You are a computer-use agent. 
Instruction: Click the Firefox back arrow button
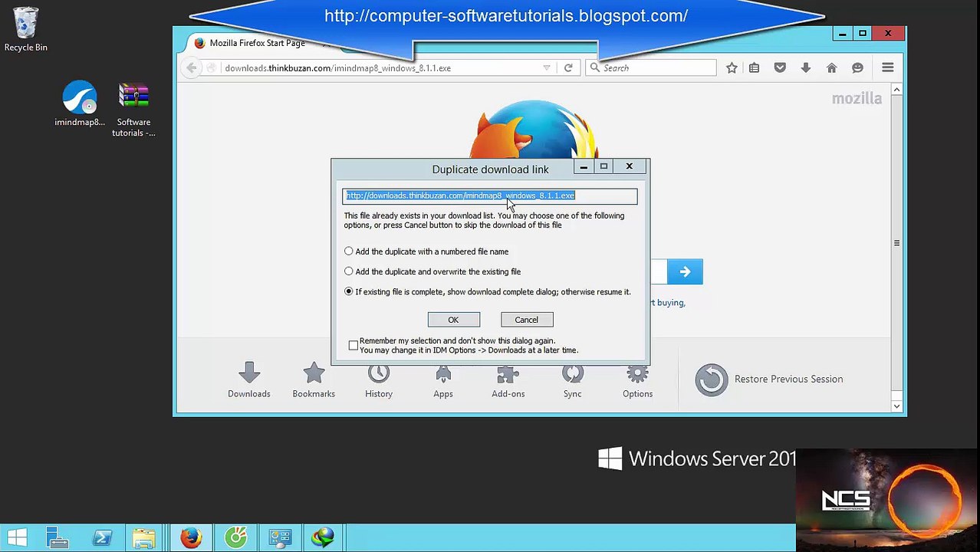click(x=192, y=68)
